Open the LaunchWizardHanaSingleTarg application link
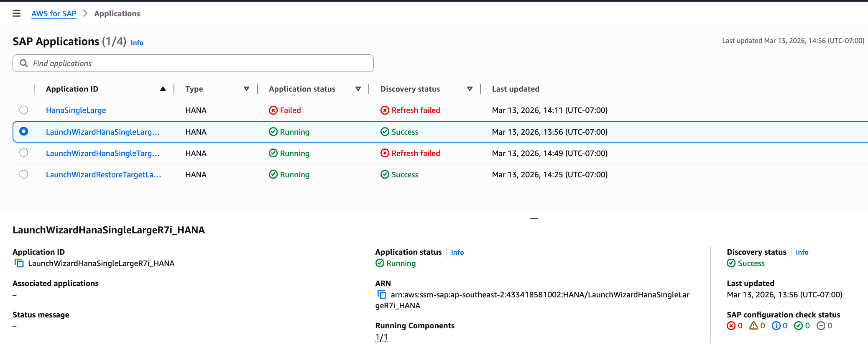 point(103,153)
